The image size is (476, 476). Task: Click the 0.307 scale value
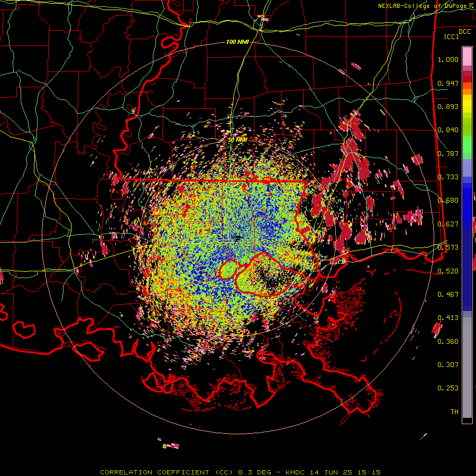pyautogui.click(x=448, y=364)
